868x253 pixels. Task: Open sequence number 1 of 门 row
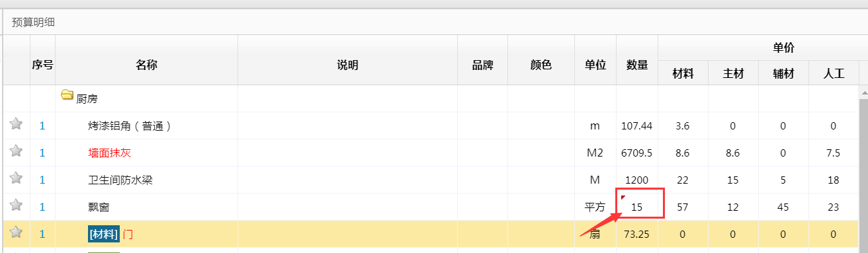(x=42, y=234)
